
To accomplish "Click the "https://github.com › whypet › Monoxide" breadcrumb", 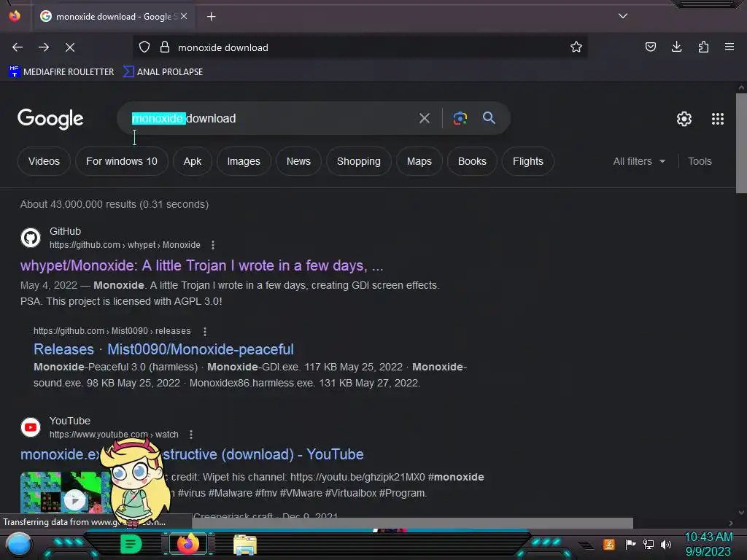I will pyautogui.click(x=125, y=245).
